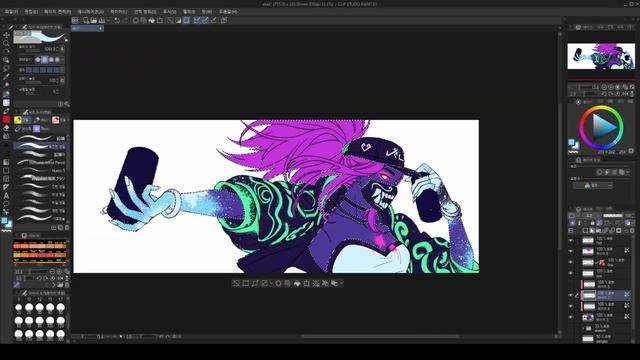640x360 pixels.
Task: Pick first brush size preset circle
Action: pos(18,308)
